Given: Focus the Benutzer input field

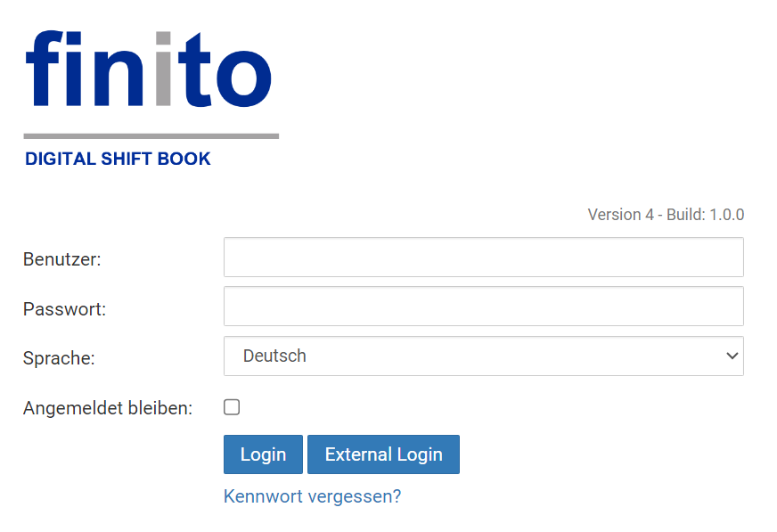Looking at the screenshot, I should point(483,258).
